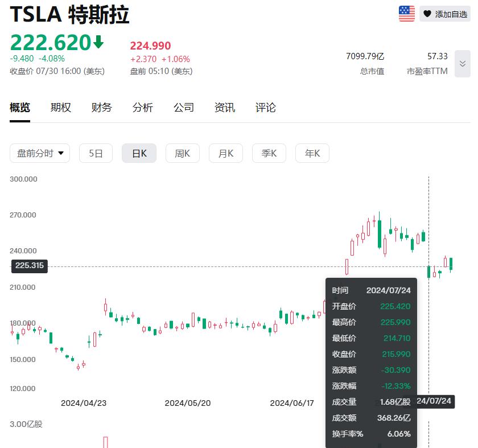
Task: Select the 年K chart period
Action: (312, 153)
